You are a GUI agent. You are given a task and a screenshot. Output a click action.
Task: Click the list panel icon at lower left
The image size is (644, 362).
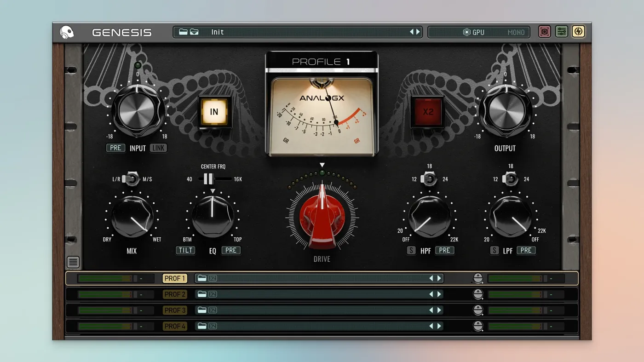(x=73, y=262)
